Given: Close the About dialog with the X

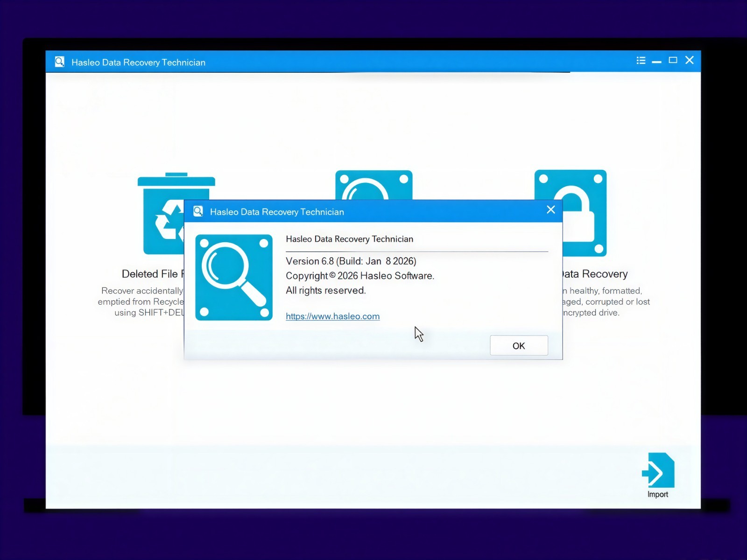Looking at the screenshot, I should (551, 210).
